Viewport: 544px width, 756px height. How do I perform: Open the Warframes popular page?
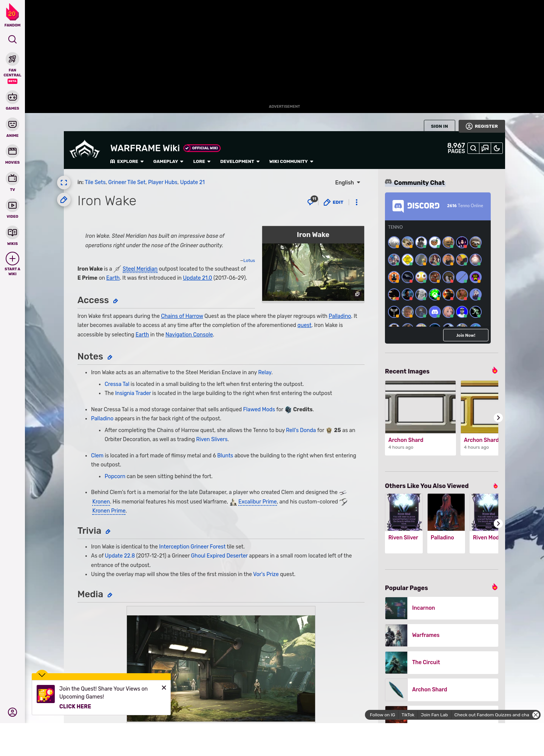tap(442, 635)
